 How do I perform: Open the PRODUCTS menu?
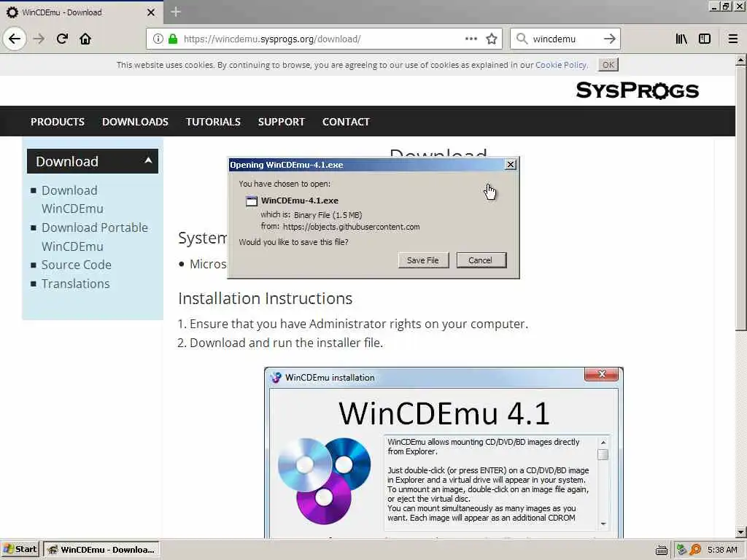[x=58, y=122]
